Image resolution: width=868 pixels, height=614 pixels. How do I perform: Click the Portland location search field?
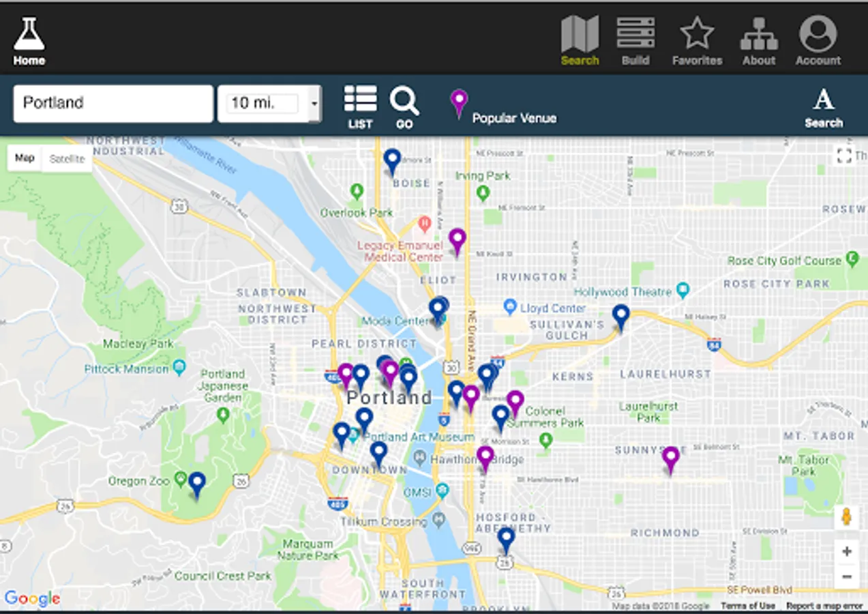coord(113,104)
